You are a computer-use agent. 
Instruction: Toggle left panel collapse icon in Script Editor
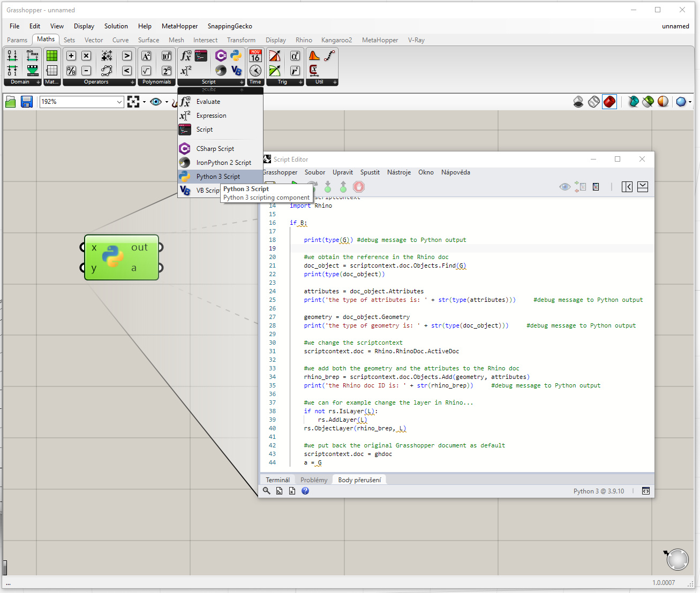(627, 187)
